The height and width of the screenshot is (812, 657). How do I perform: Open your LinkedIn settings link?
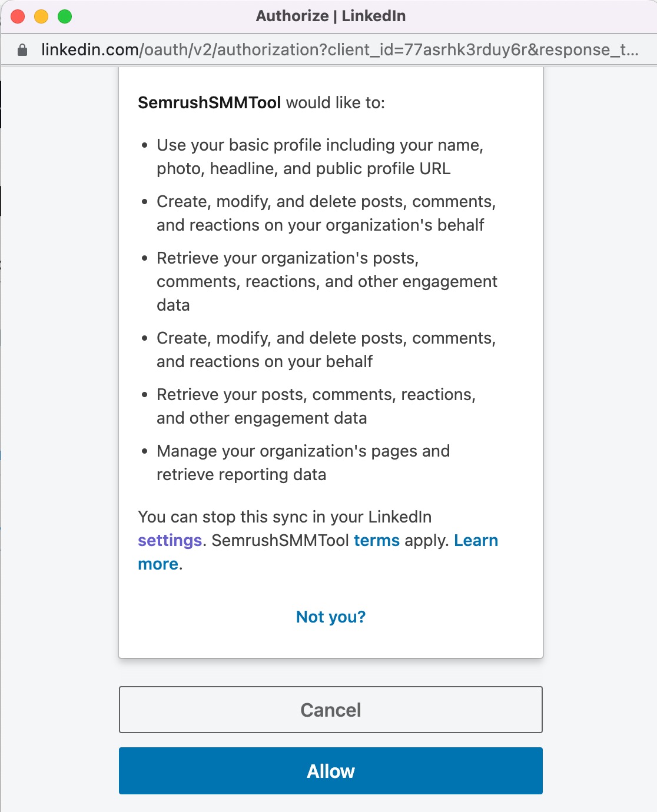tap(168, 540)
